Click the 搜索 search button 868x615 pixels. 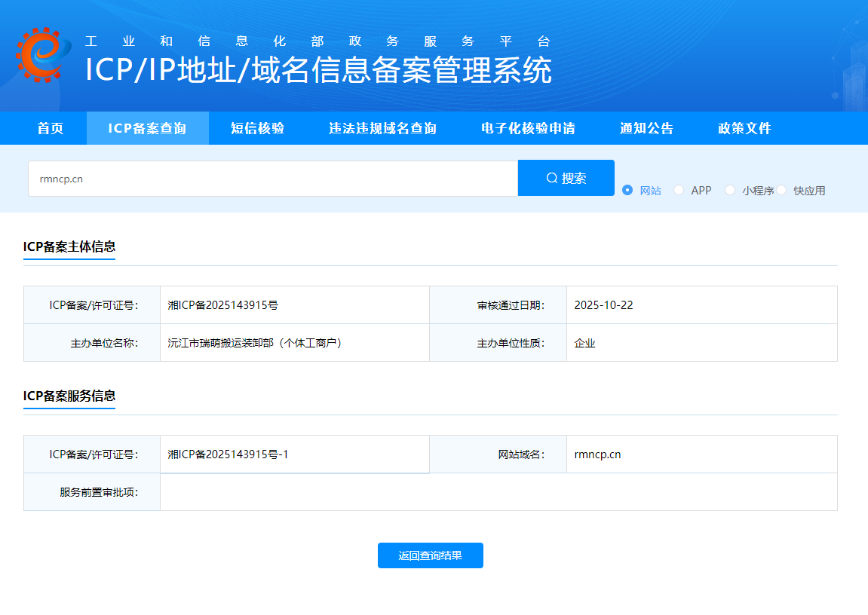click(566, 177)
